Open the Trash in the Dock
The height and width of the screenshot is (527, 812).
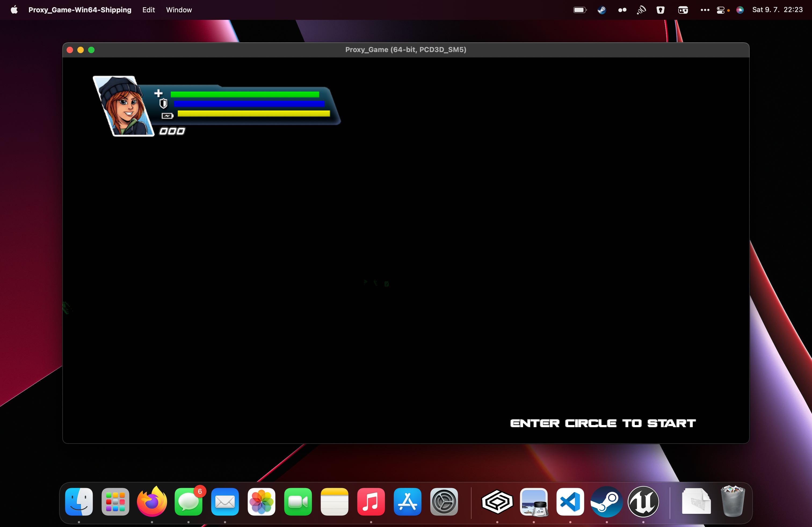point(733,501)
